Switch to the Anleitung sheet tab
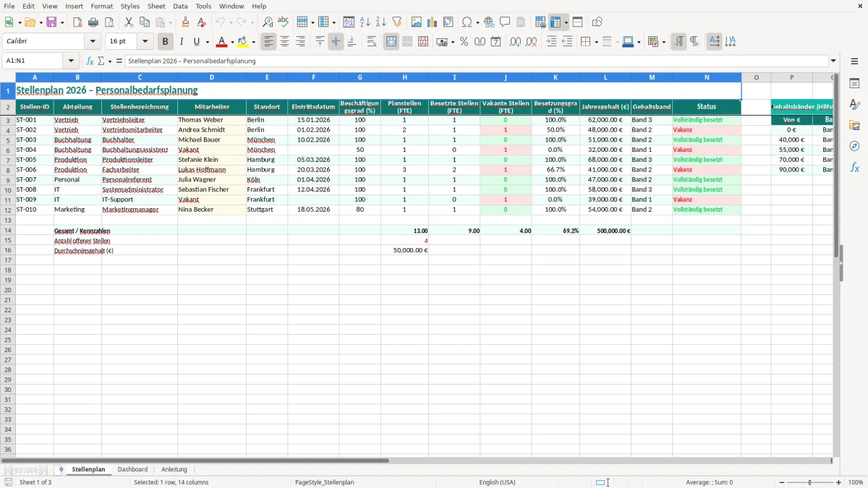The height and width of the screenshot is (488, 868). 174,469
